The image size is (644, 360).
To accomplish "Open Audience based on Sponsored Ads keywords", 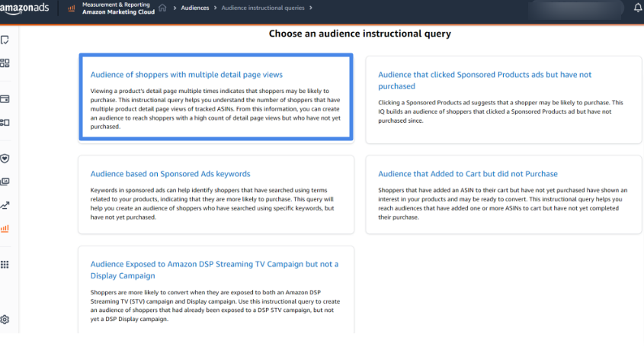I will [170, 174].
